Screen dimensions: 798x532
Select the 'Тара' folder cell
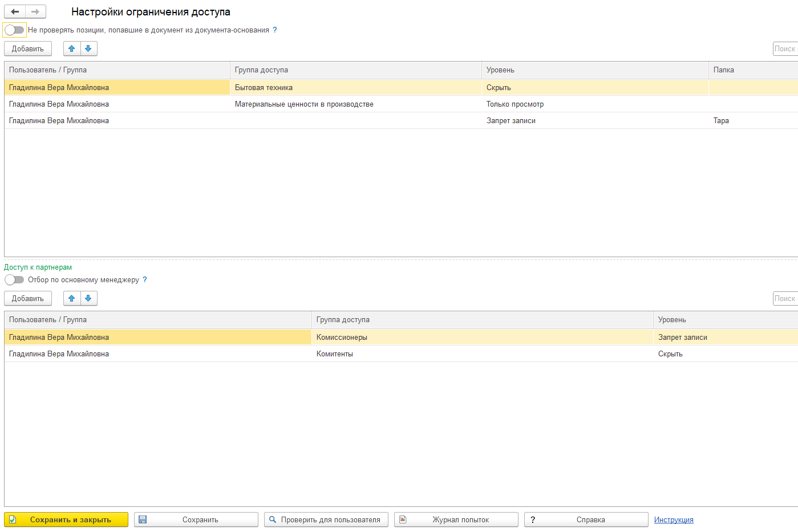753,120
